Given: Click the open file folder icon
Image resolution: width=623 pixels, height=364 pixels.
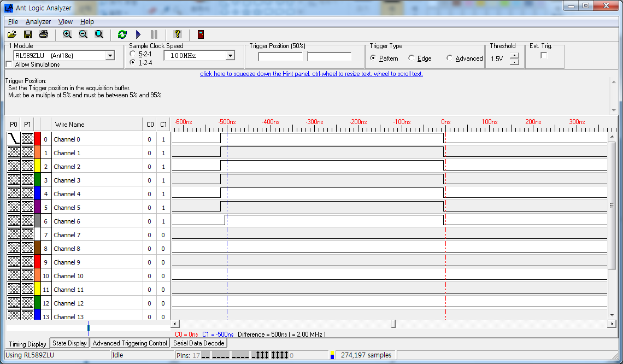Looking at the screenshot, I should tap(11, 34).
